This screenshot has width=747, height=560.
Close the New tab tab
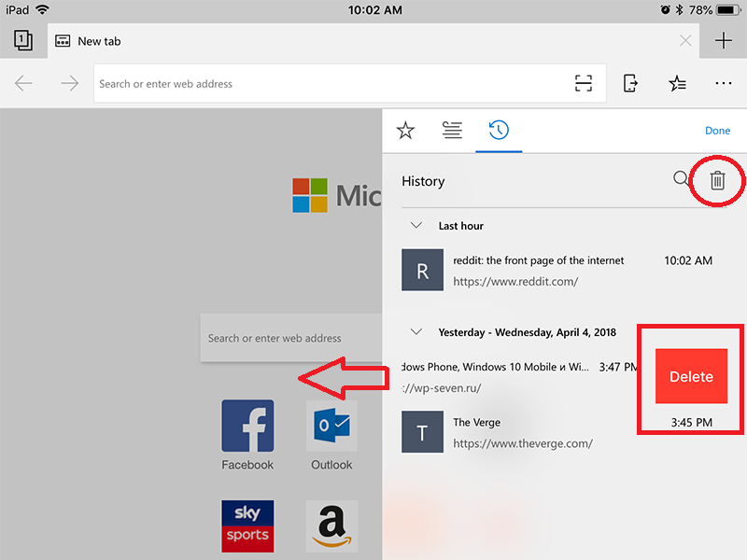[x=685, y=41]
